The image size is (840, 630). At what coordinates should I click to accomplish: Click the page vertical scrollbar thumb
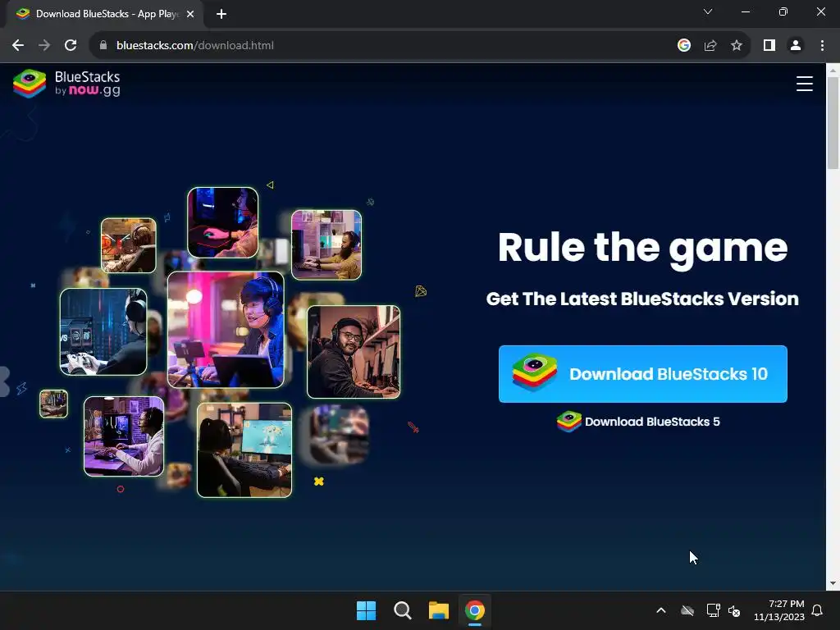pos(833,123)
